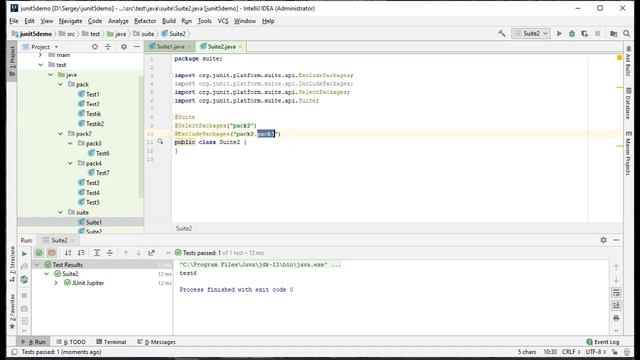Open 0: Messages tool window
640x360 pixels.
(156, 342)
